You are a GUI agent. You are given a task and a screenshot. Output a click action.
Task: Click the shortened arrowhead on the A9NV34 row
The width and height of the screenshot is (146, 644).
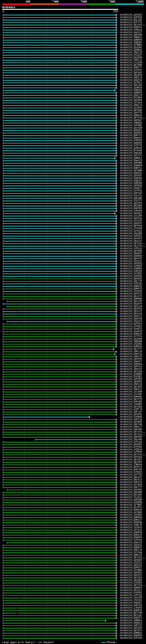pyautogui.click(x=115, y=90)
